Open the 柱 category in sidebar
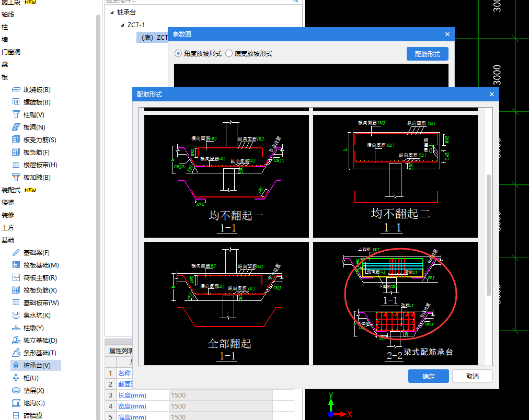 [5, 27]
